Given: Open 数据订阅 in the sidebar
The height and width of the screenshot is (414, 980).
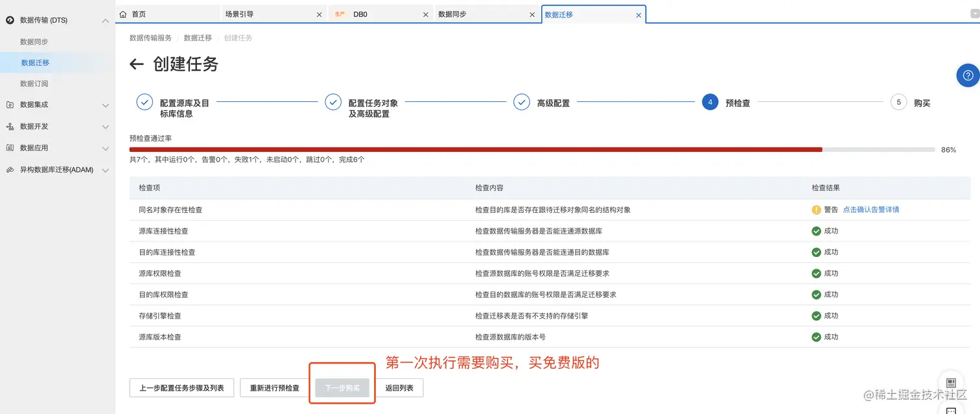Looking at the screenshot, I should click(34, 84).
